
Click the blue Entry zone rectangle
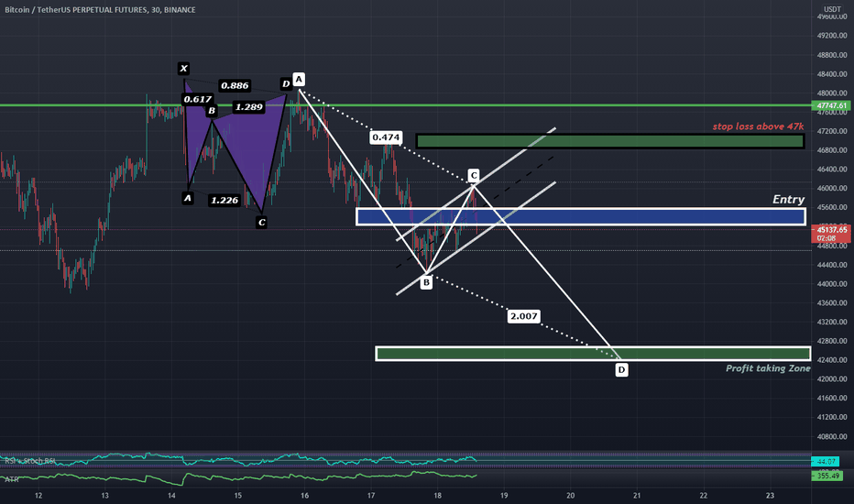tap(581, 216)
